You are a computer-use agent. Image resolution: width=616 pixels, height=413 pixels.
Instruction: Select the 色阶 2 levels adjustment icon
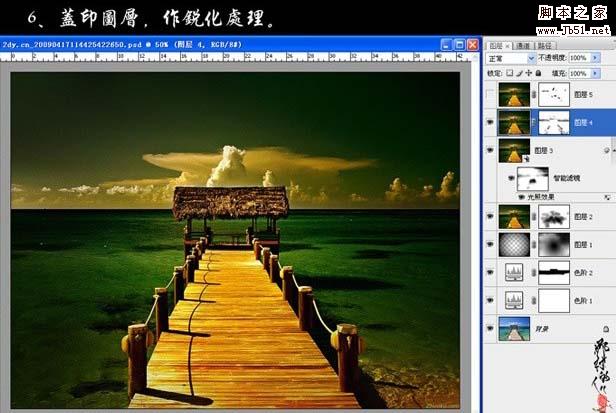514,272
